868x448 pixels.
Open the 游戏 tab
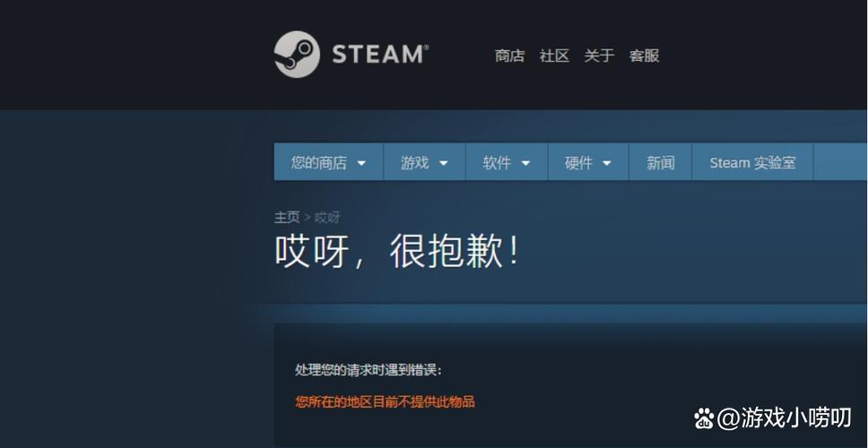(x=424, y=162)
